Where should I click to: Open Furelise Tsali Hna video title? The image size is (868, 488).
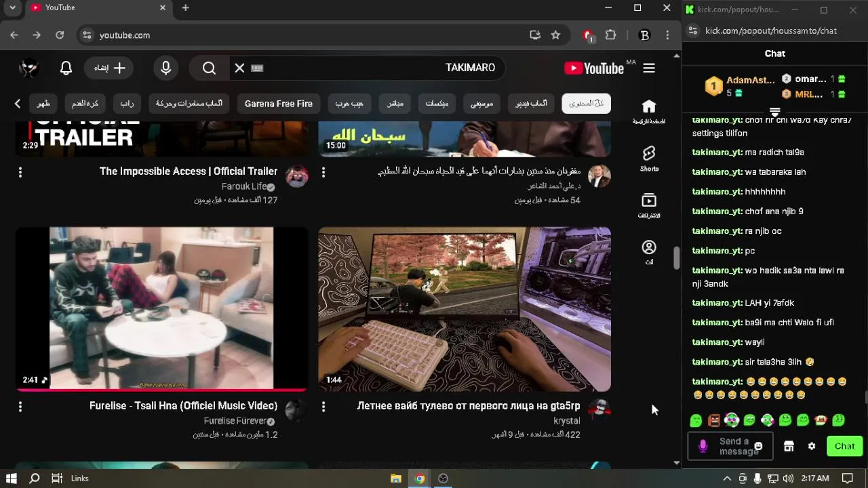pyautogui.click(x=184, y=406)
